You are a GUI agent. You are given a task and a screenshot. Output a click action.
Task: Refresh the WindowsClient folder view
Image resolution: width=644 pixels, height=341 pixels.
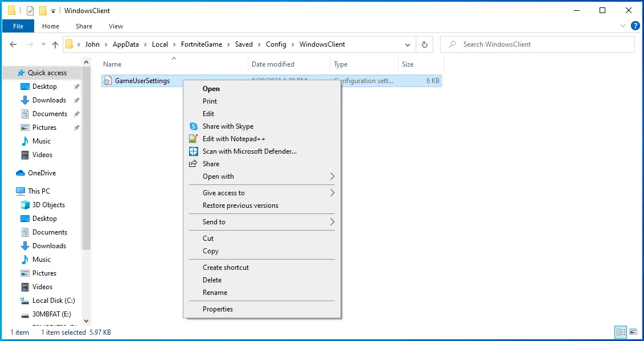pyautogui.click(x=425, y=44)
